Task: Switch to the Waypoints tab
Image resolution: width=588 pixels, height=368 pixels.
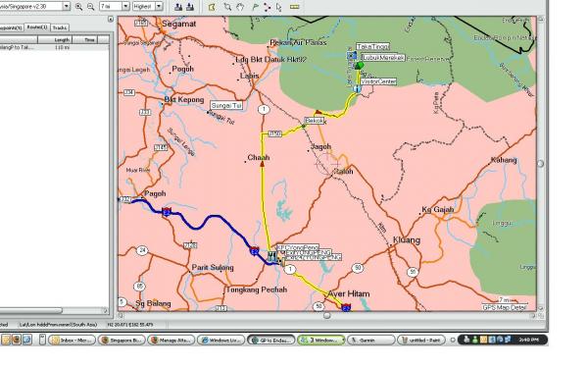Action: tap(11, 27)
